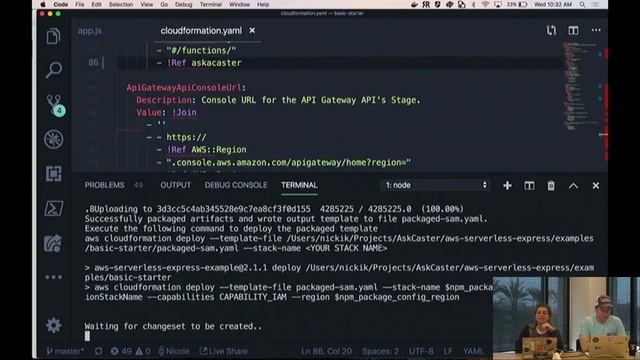Switch to the app.js editor tab

tap(90, 31)
